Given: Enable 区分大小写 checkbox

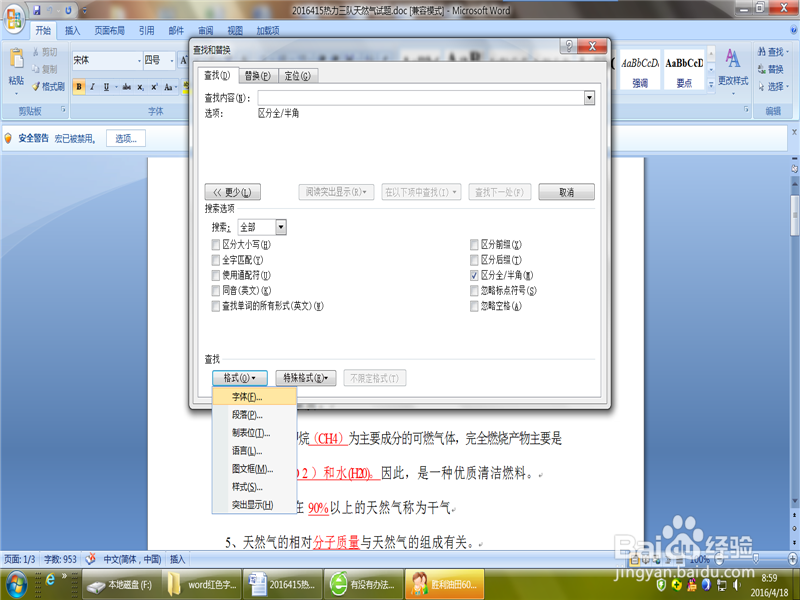Looking at the screenshot, I should tap(216, 244).
